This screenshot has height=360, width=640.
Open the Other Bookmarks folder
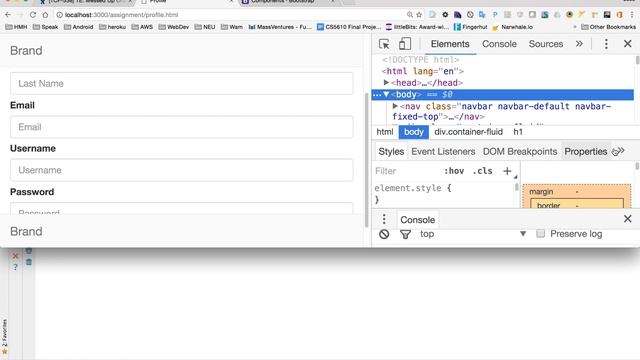coord(608,27)
